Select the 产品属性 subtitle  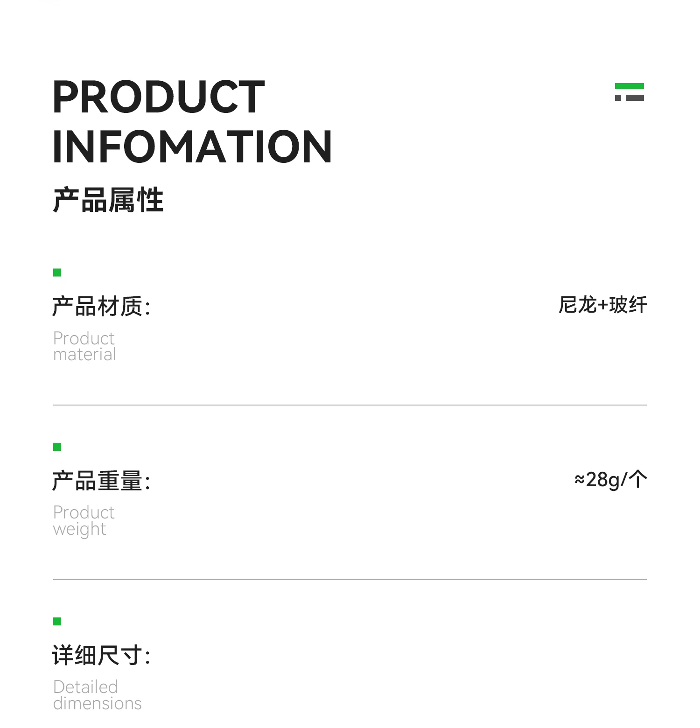pyautogui.click(x=108, y=200)
